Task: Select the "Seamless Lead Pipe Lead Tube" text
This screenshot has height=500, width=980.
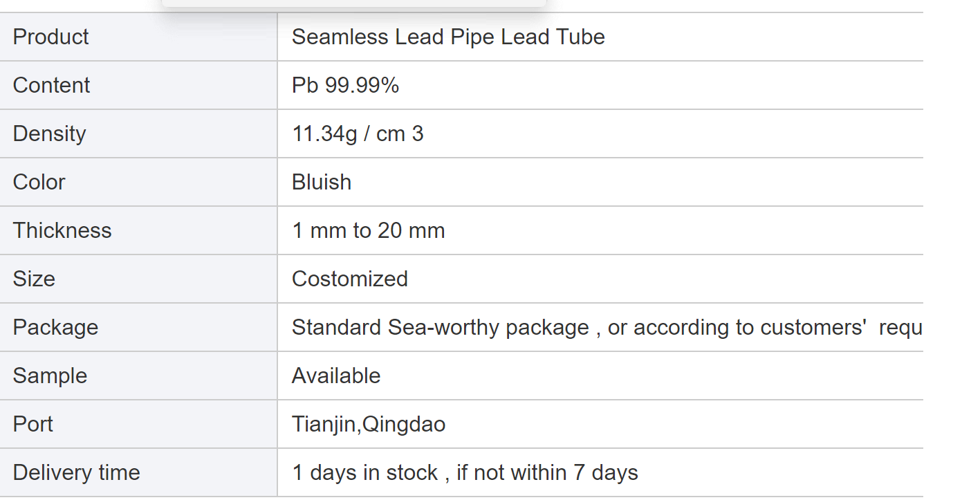Action: [x=448, y=37]
